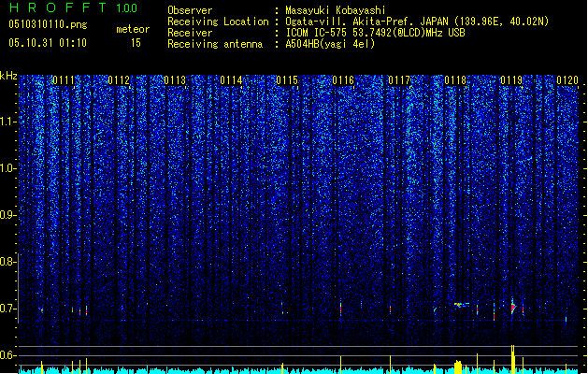This screenshot has height=374, width=588.
Task: Click the 0115 time marker
Action: point(287,80)
